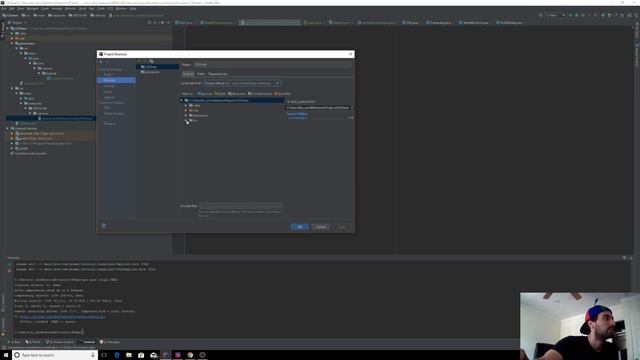Click Cancel in Project Structure dialog
Viewport: 640px width, 360px height.
320,227
